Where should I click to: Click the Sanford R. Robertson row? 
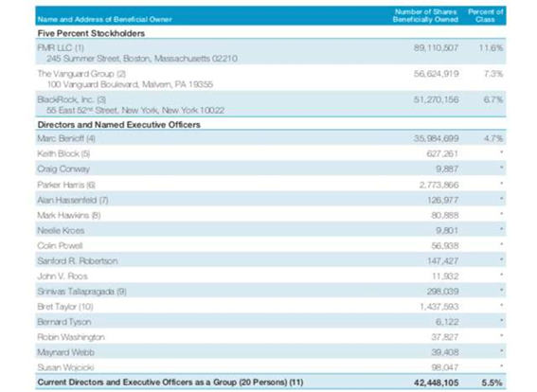[x=271, y=261]
